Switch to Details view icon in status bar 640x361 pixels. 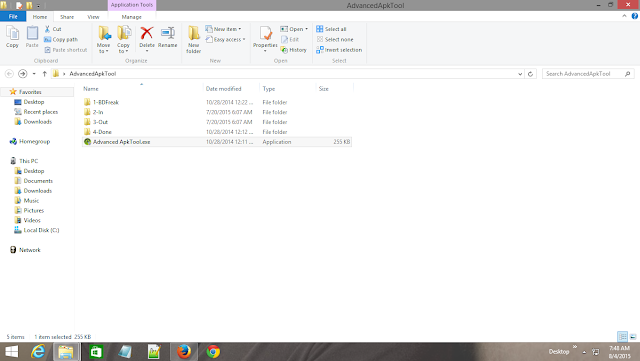pyautogui.click(x=622, y=337)
